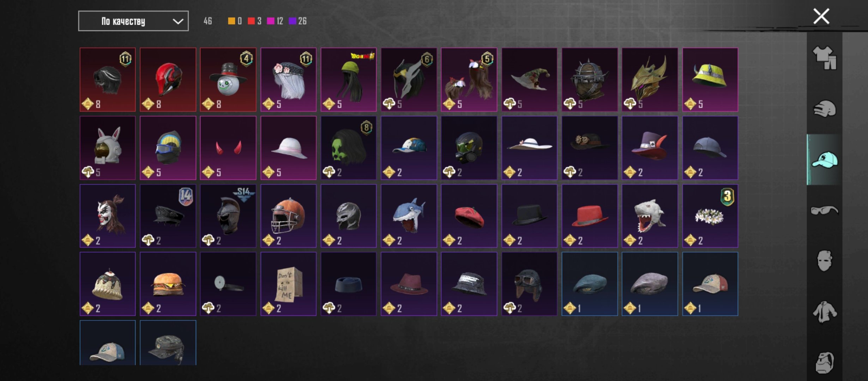Click the dropdown chevron arrow
Viewport: 868px width, 381px height.
[x=178, y=22]
